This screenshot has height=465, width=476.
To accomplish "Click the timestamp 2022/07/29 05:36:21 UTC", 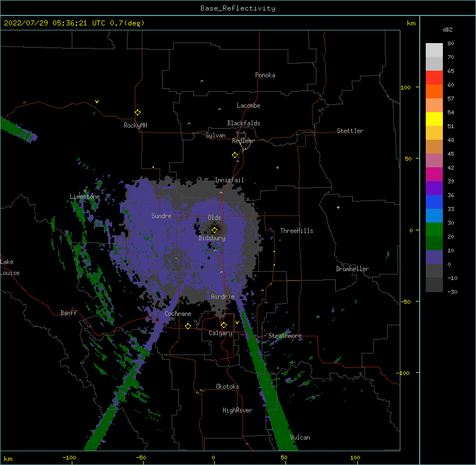I will [x=54, y=23].
